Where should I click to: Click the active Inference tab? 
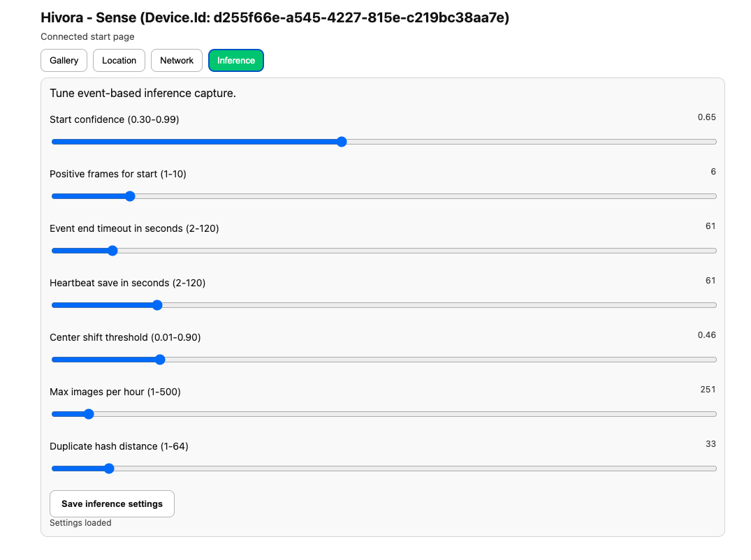tap(236, 61)
